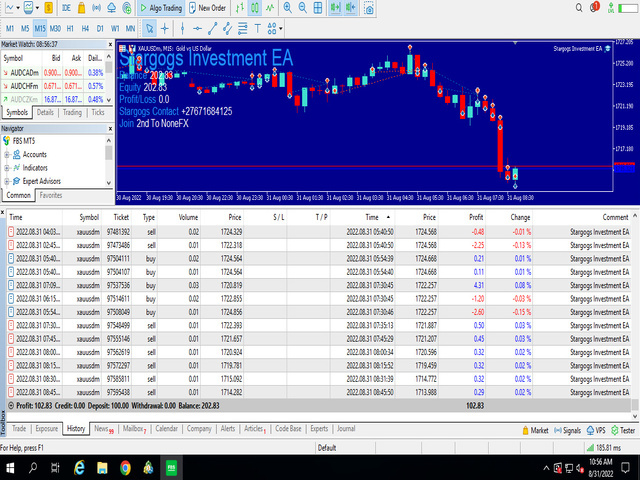Open Chrome from the taskbar
The image size is (640, 480).
[125, 468]
